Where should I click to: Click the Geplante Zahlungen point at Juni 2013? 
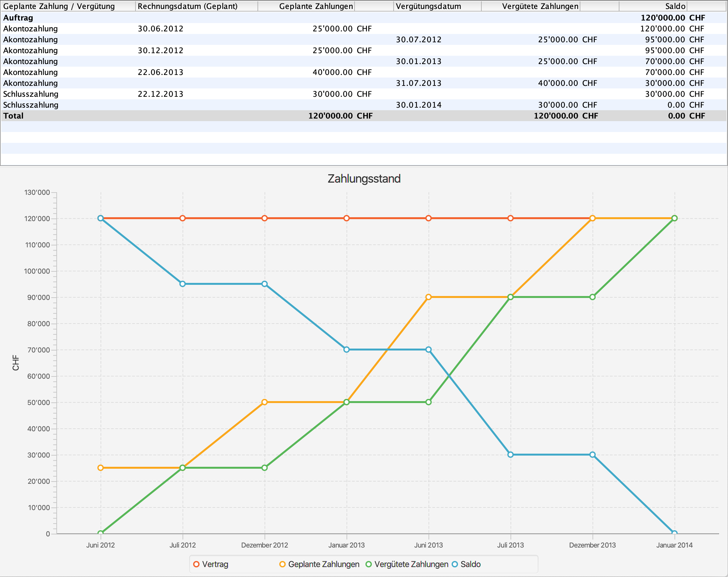click(429, 297)
